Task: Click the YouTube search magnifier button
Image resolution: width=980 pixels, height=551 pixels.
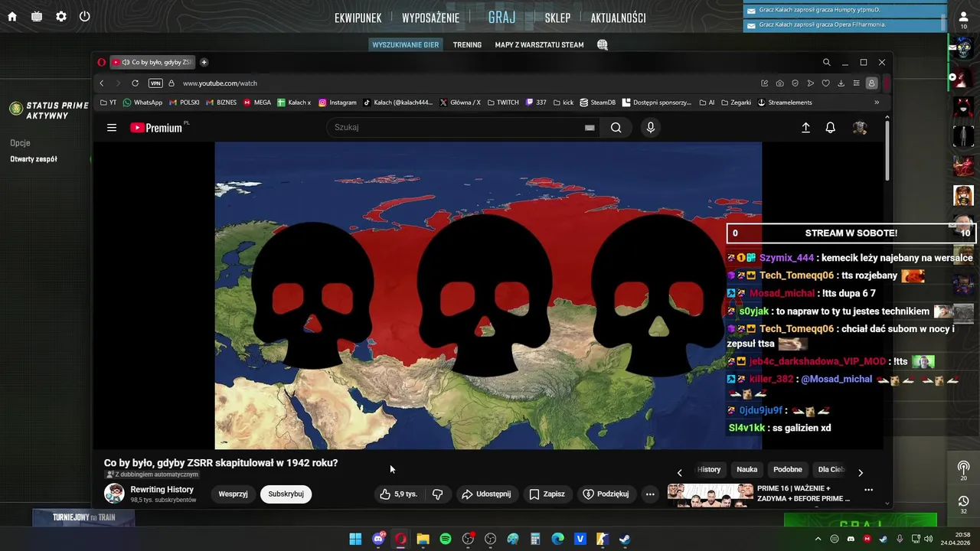Action: pyautogui.click(x=616, y=128)
